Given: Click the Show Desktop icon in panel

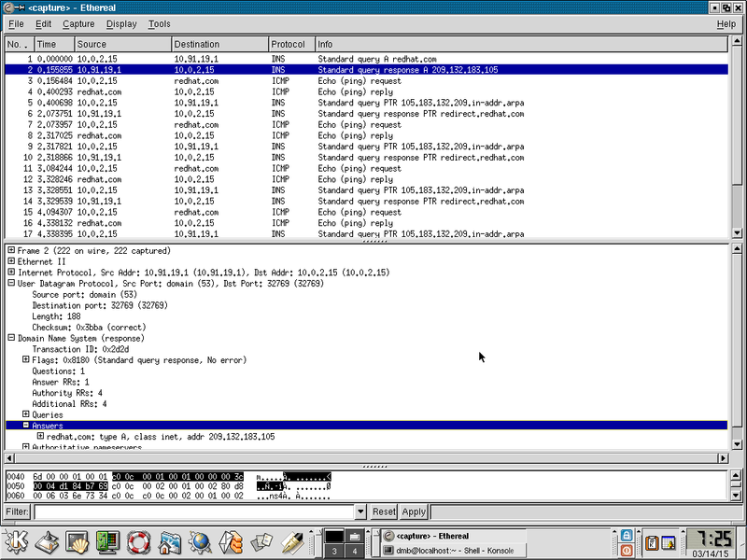Looking at the screenshot, I should pos(48,542).
